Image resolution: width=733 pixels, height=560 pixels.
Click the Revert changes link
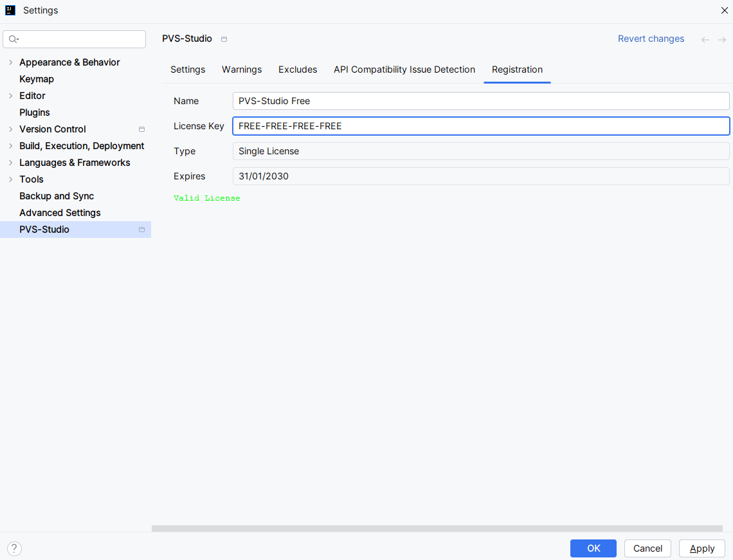tap(651, 39)
